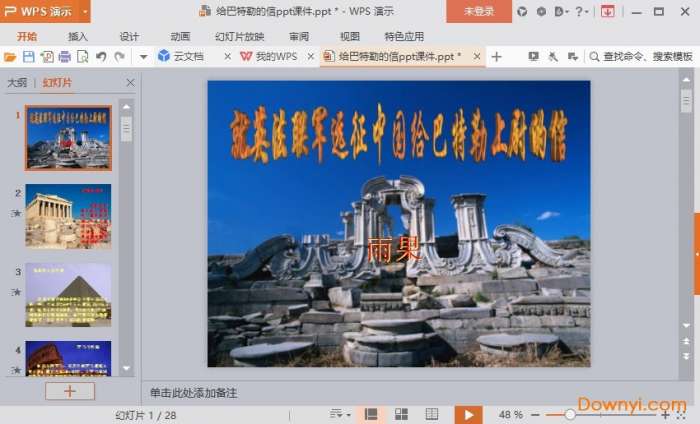This screenshot has height=424, width=700.
Task: Go to previous slide double-arrow button
Action: 686,341
